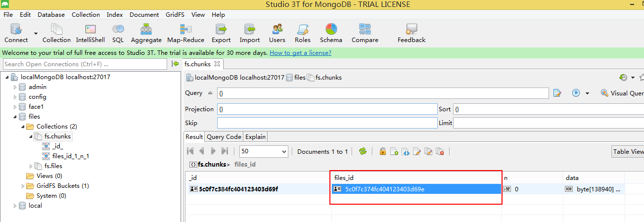
Task: Open the Visual Query Builder button
Action: coord(622,93)
